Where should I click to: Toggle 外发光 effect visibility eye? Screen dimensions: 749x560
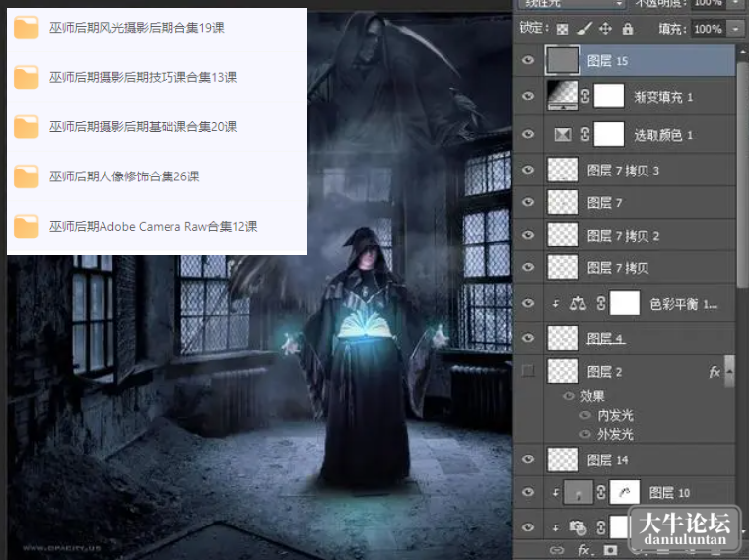[x=584, y=434]
